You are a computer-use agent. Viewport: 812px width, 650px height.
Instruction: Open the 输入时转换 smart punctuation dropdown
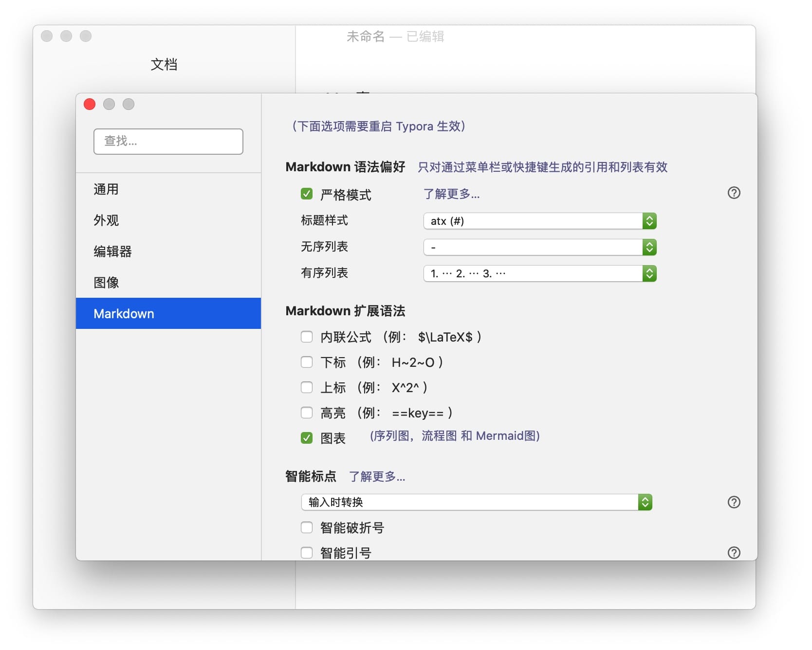click(477, 502)
